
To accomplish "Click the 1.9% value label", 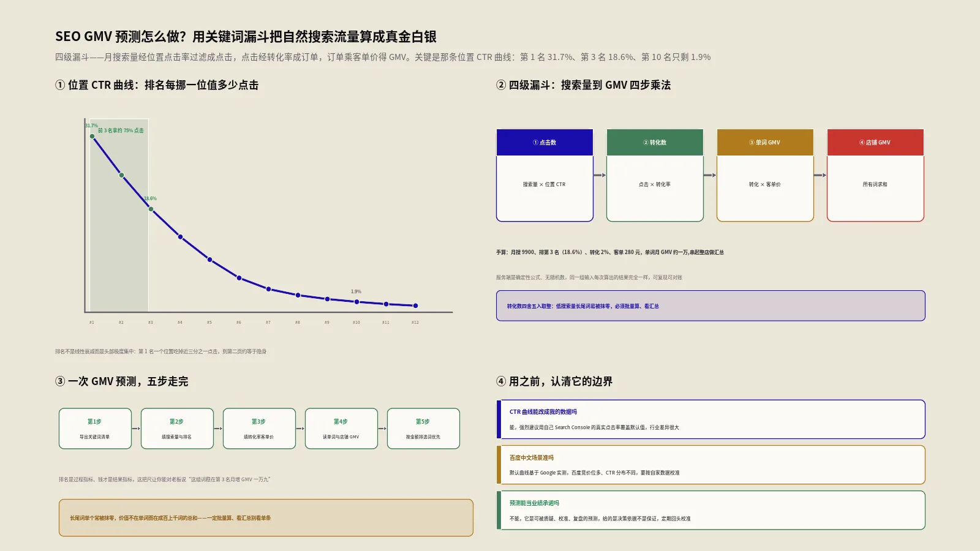I will (356, 291).
